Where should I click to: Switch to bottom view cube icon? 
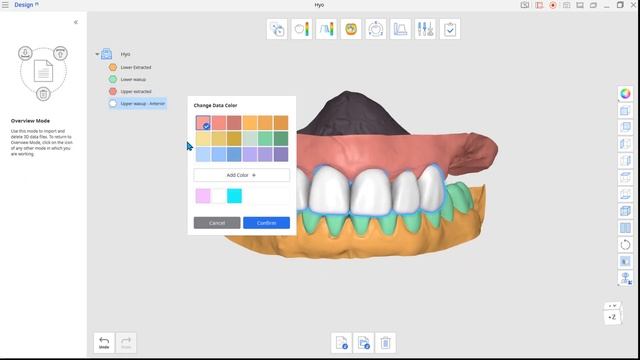(625, 194)
